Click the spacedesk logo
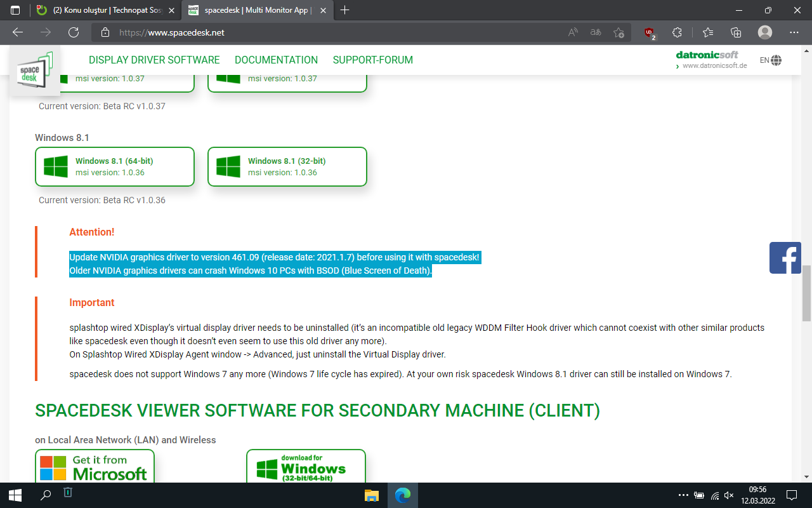 pos(35,72)
